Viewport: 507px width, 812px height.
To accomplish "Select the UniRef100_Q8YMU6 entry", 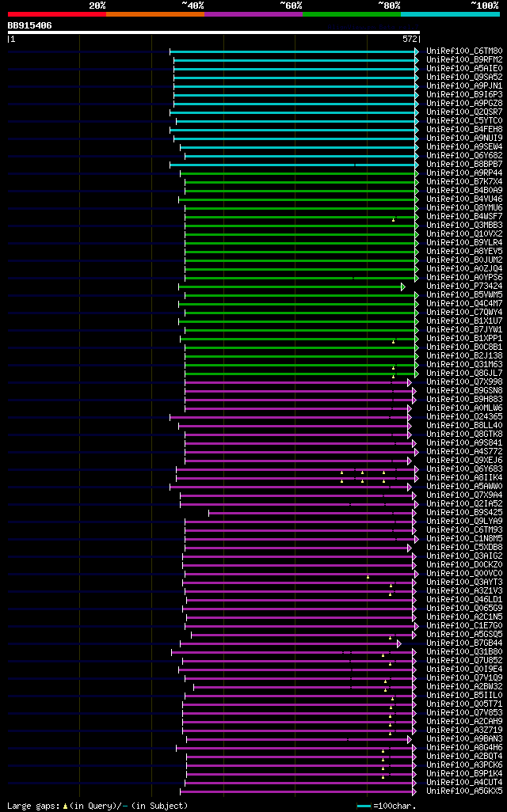I will [464, 208].
